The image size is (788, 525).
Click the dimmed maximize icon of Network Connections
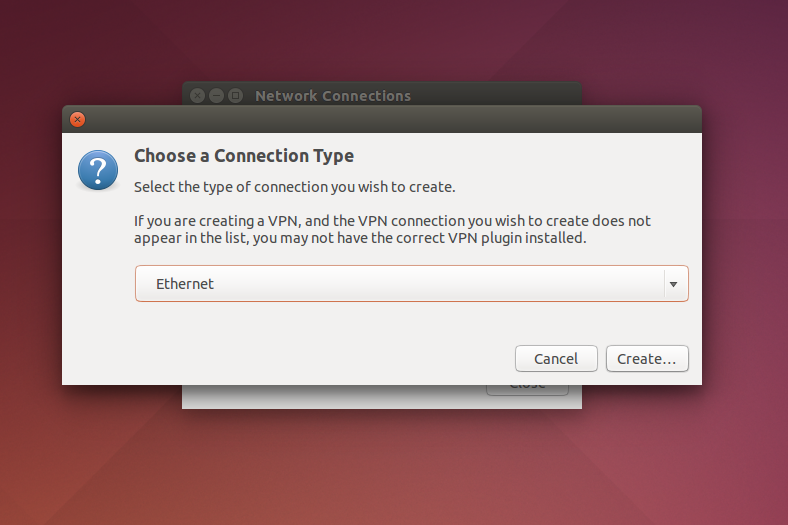235,95
